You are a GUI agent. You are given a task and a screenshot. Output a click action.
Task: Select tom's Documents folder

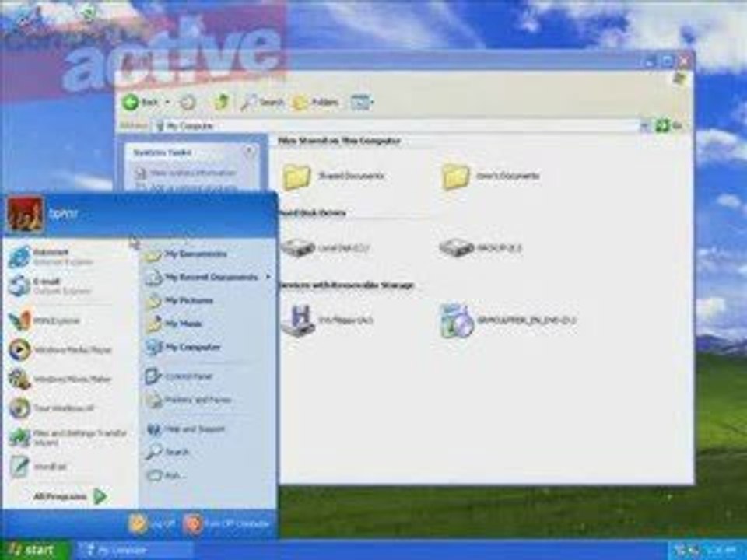(x=492, y=177)
